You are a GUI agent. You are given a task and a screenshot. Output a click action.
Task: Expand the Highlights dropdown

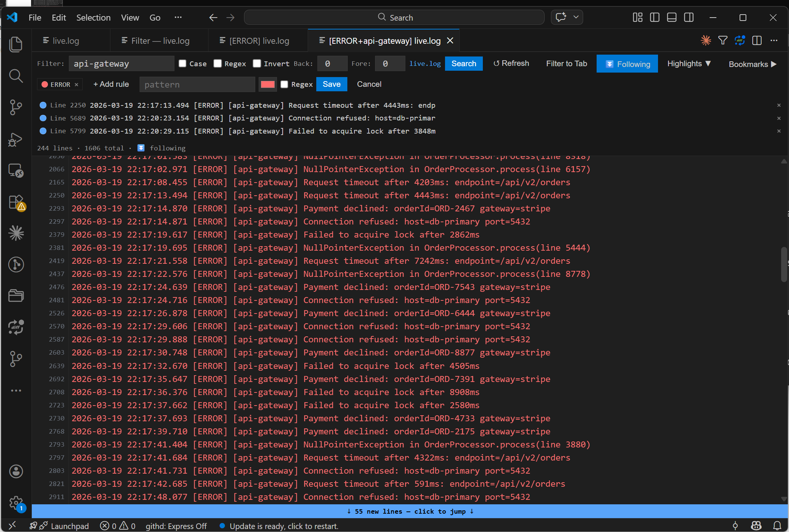tap(689, 64)
